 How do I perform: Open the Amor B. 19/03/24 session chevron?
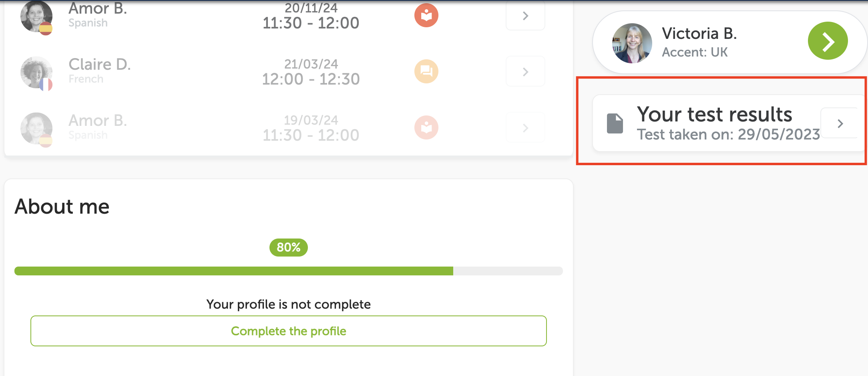525,128
